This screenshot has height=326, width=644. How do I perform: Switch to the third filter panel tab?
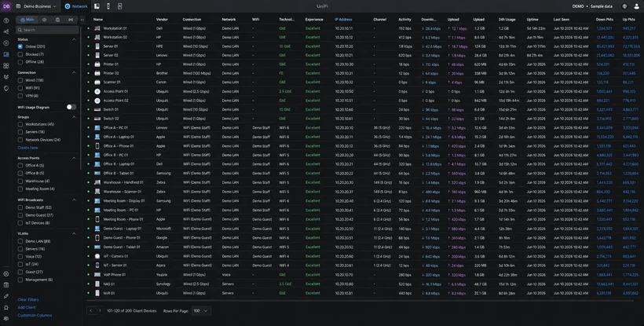tap(57, 20)
